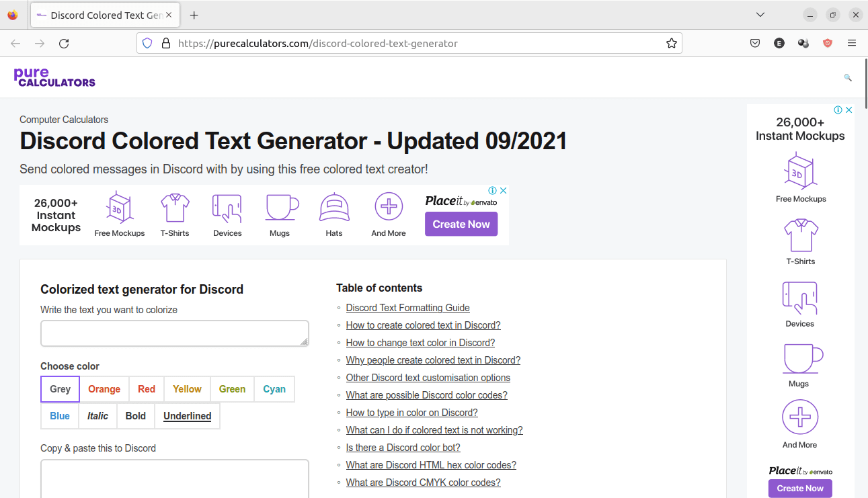This screenshot has height=498, width=868.
Task: Click the sidebar ad Mugs icon
Action: click(803, 358)
